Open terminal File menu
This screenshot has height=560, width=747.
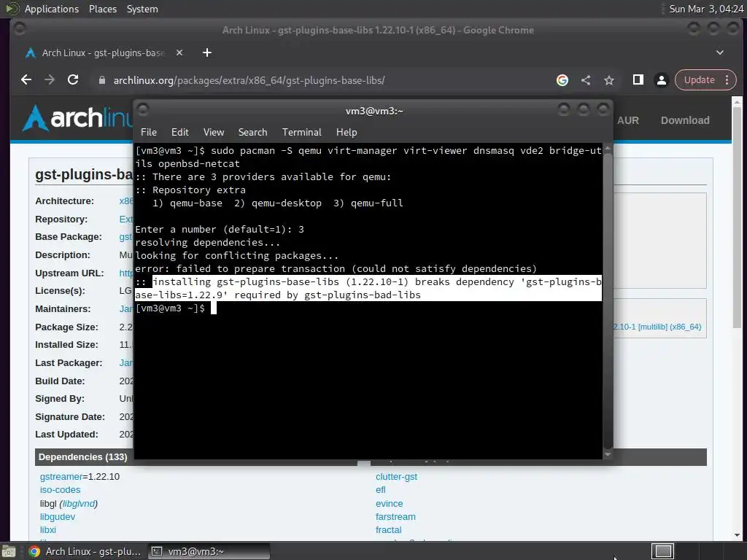click(149, 133)
